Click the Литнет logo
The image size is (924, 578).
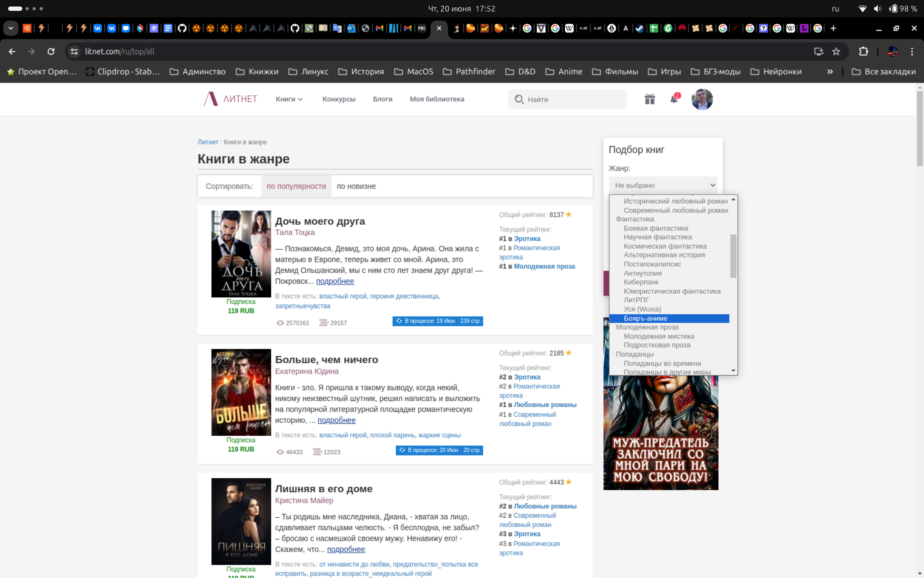[230, 99]
